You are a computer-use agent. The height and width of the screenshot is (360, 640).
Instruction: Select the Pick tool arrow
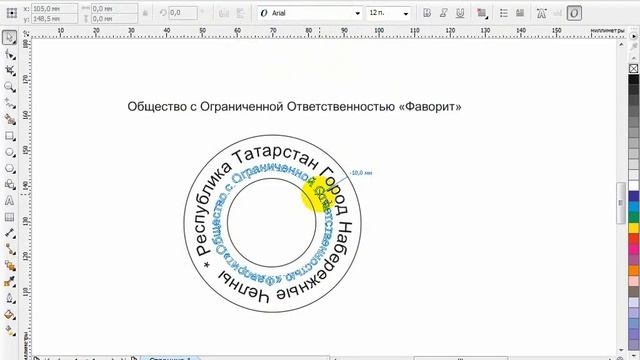[x=9, y=38]
